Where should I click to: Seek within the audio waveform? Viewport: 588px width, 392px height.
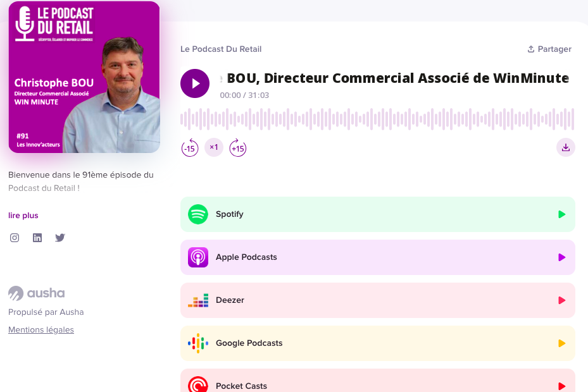click(377, 119)
